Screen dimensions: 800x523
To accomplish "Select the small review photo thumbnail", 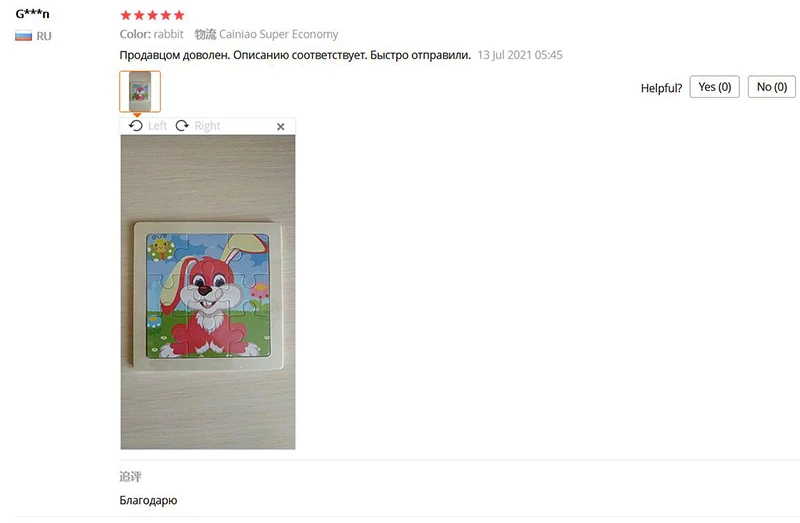I will [x=139, y=91].
